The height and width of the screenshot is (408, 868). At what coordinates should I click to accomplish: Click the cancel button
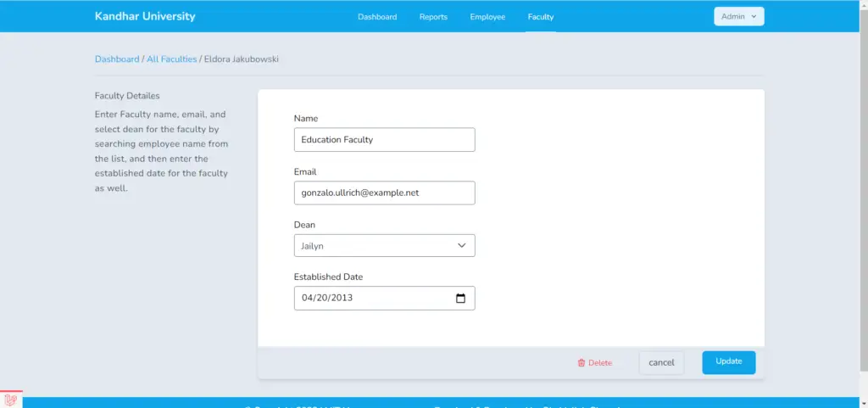tap(661, 363)
